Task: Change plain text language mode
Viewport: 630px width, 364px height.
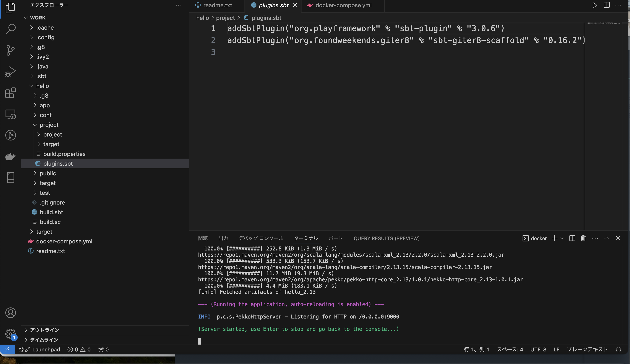Action: click(587, 349)
